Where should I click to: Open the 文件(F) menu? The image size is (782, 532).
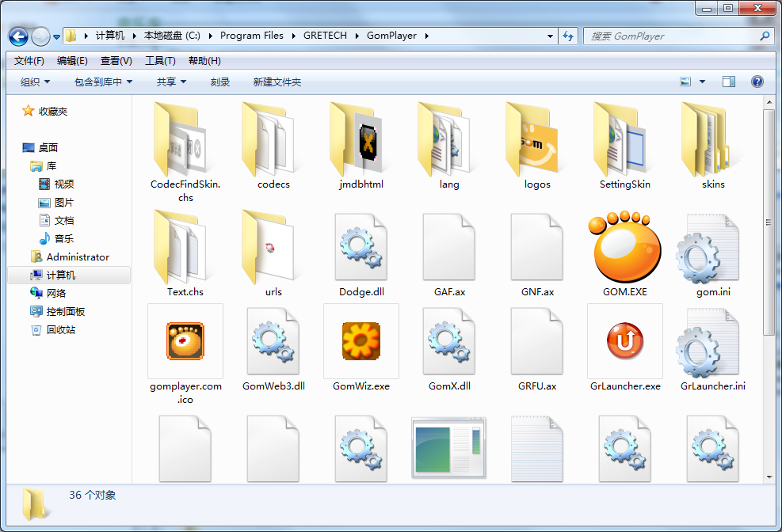tap(29, 61)
